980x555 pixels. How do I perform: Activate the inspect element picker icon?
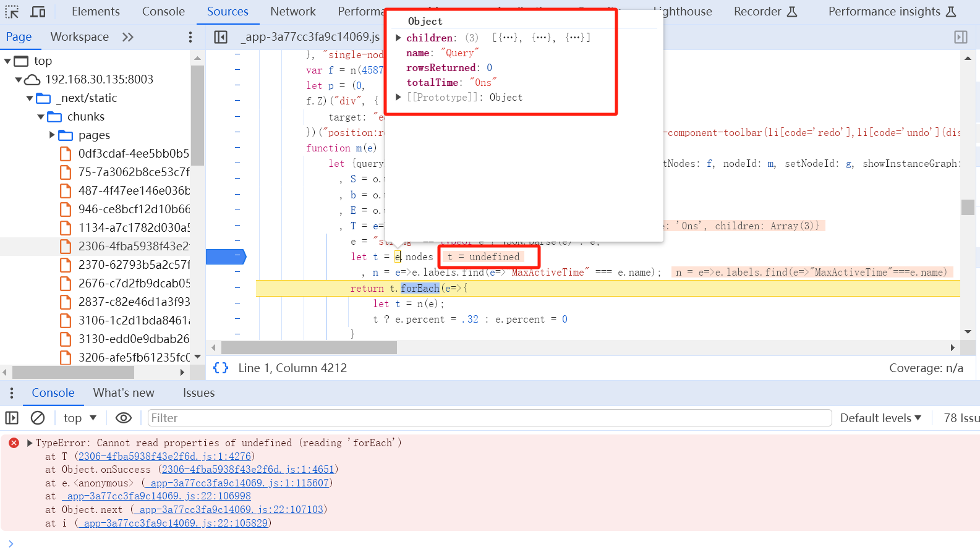(x=12, y=12)
